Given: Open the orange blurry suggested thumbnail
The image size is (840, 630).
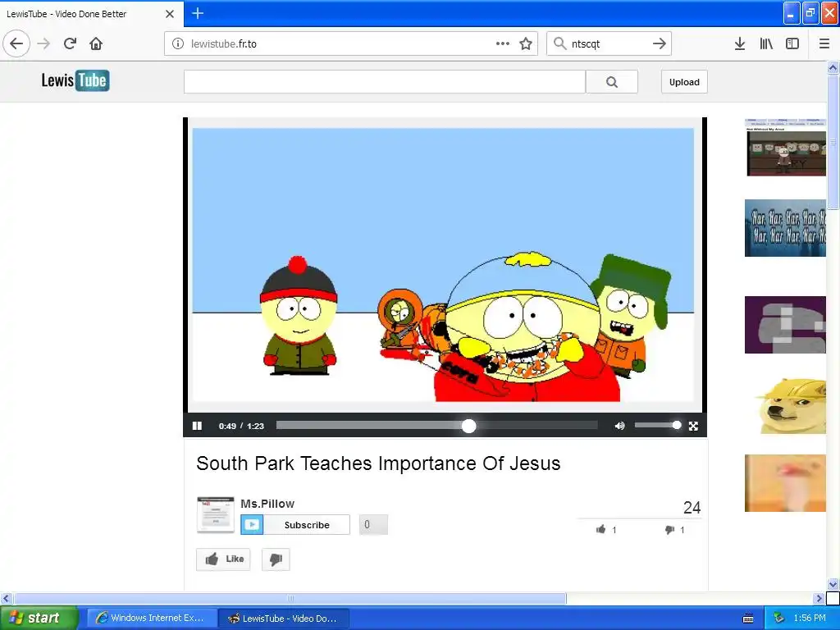Looking at the screenshot, I should point(785,483).
